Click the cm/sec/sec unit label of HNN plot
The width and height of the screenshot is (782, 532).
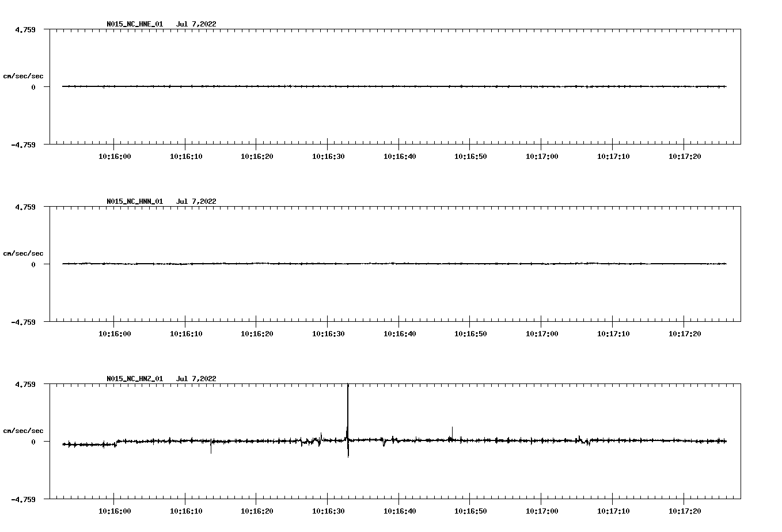[23, 253]
